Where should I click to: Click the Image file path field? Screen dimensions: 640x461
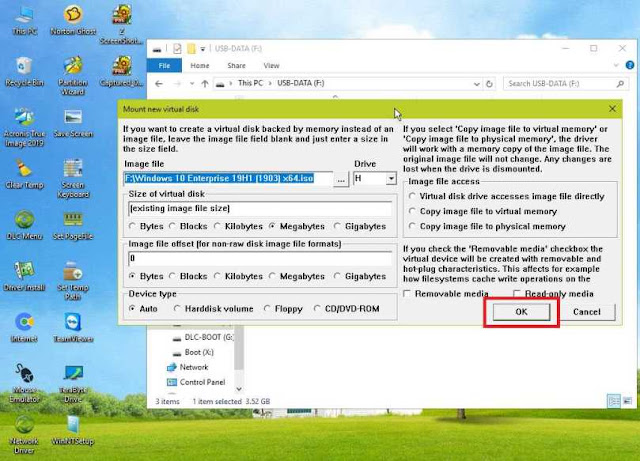click(x=228, y=179)
